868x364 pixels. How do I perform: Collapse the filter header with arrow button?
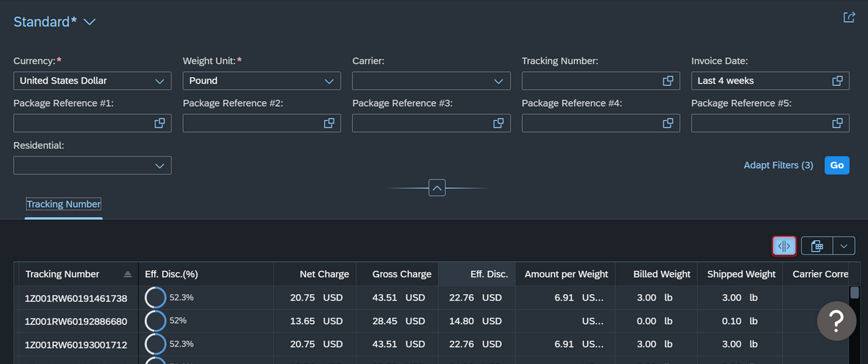pos(437,188)
